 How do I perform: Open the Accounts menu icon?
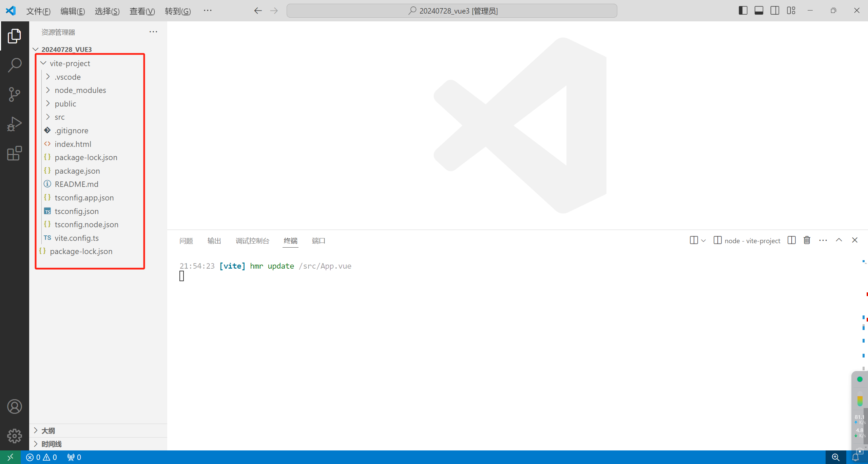pyautogui.click(x=14, y=406)
